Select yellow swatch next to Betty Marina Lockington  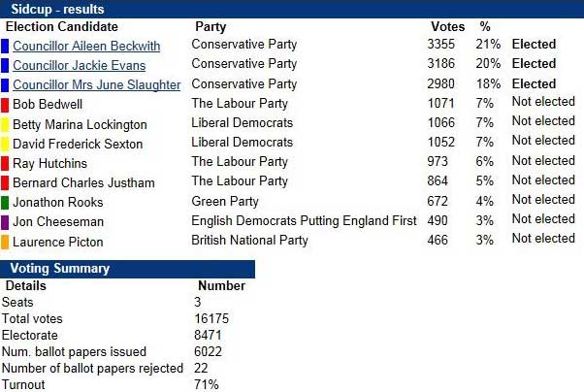coord(5,124)
